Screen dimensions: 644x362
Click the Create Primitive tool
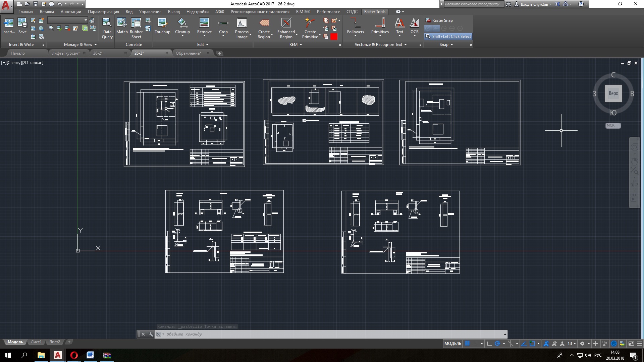(310, 28)
